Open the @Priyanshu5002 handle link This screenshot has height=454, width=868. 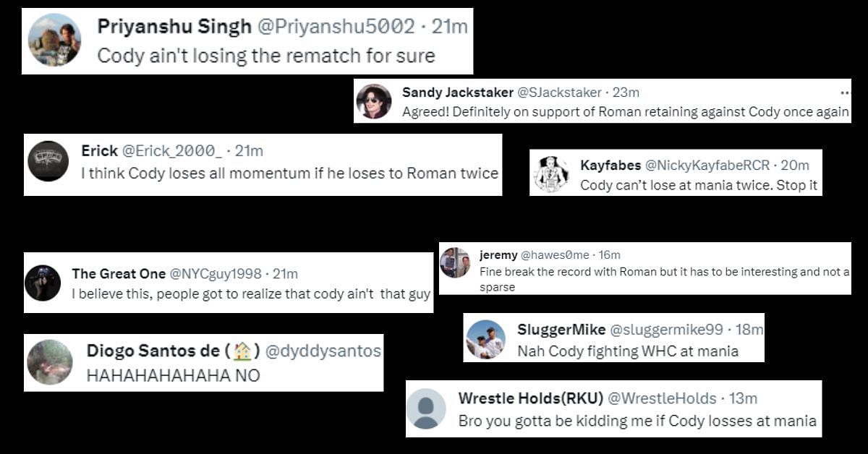coord(336,27)
